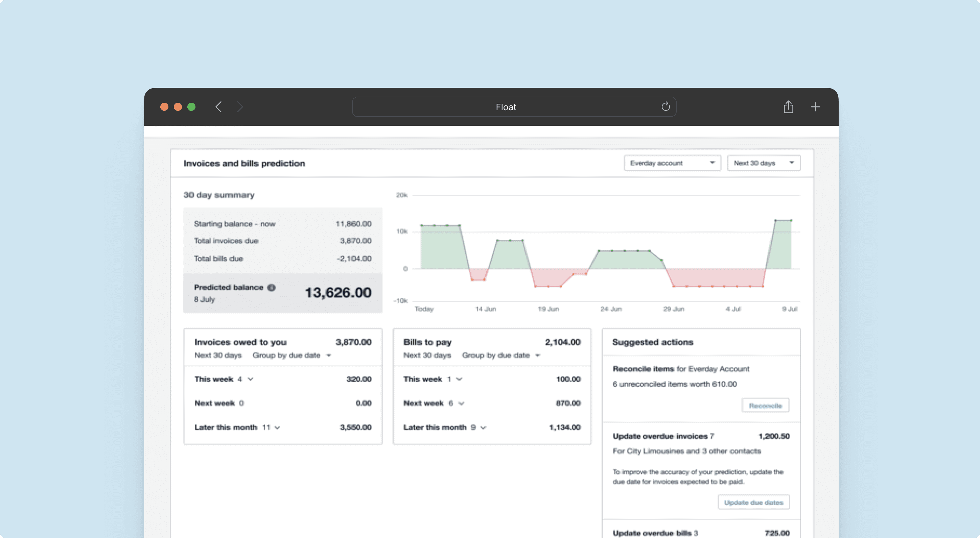Click For City Limousines and 3 other contacts
This screenshot has height=538, width=980.
pyautogui.click(x=686, y=451)
